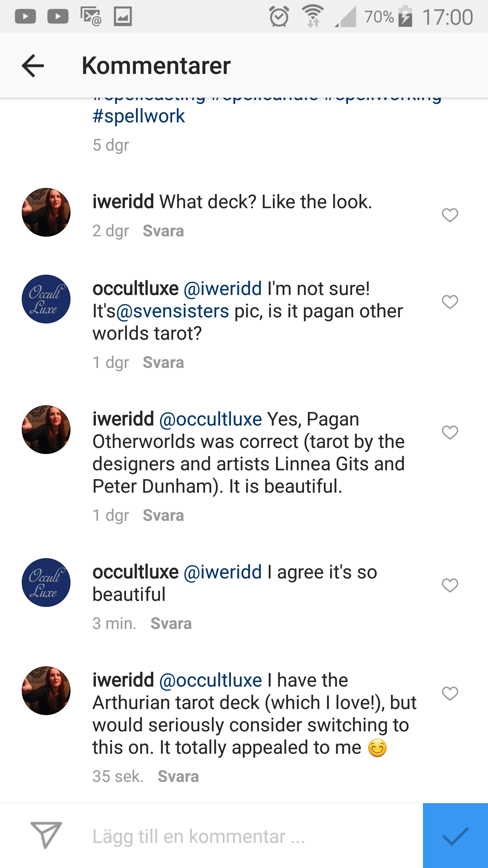Heart the 'I agree it's so beautiful' comment
The height and width of the screenshot is (868, 488).
pyautogui.click(x=450, y=585)
